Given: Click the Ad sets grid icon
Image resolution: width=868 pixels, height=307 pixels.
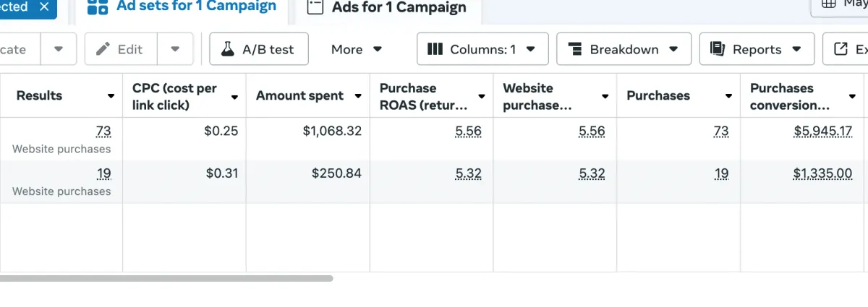Looking at the screenshot, I should pos(98,8).
